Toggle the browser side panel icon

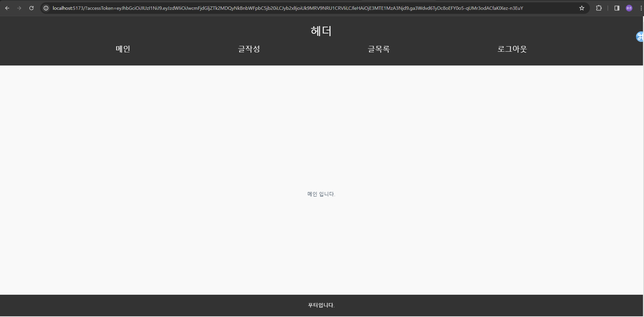click(617, 8)
